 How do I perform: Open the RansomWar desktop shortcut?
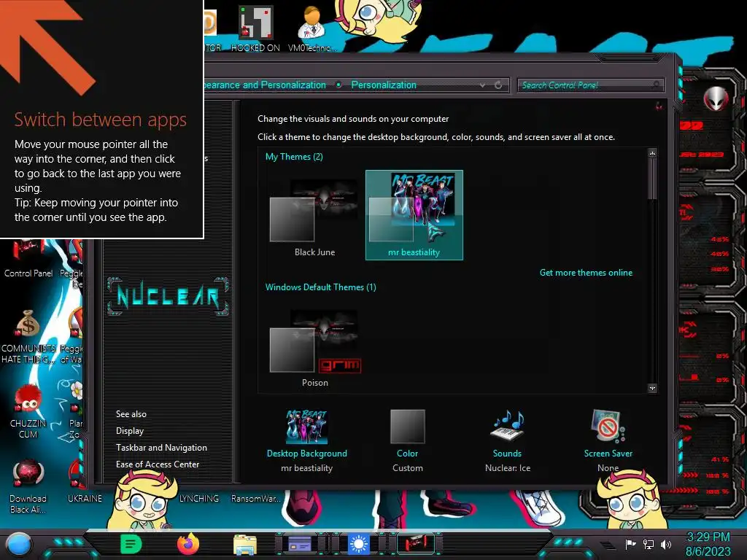tap(256, 498)
